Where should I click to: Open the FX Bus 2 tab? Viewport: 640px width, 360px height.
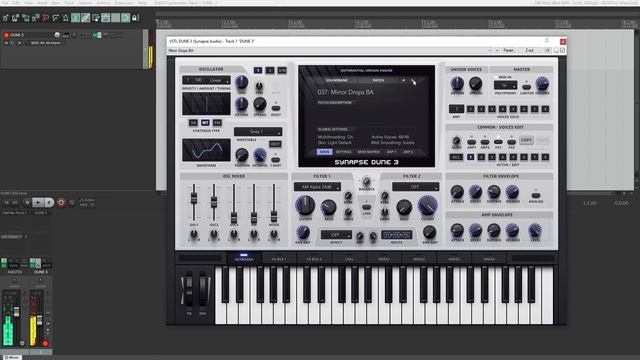tap(314, 259)
